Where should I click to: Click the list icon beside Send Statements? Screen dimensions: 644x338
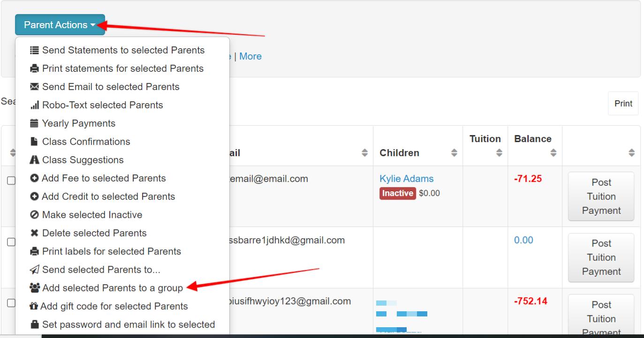coord(34,50)
